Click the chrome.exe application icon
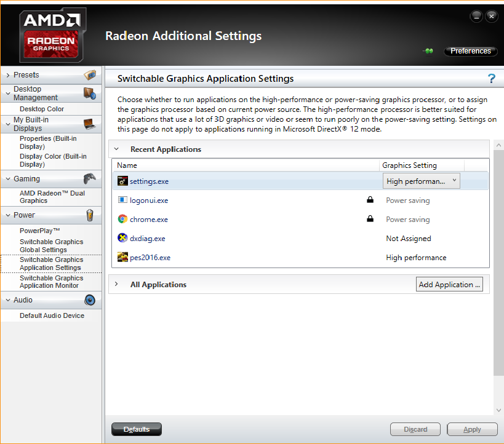The image size is (504, 444). [122, 219]
